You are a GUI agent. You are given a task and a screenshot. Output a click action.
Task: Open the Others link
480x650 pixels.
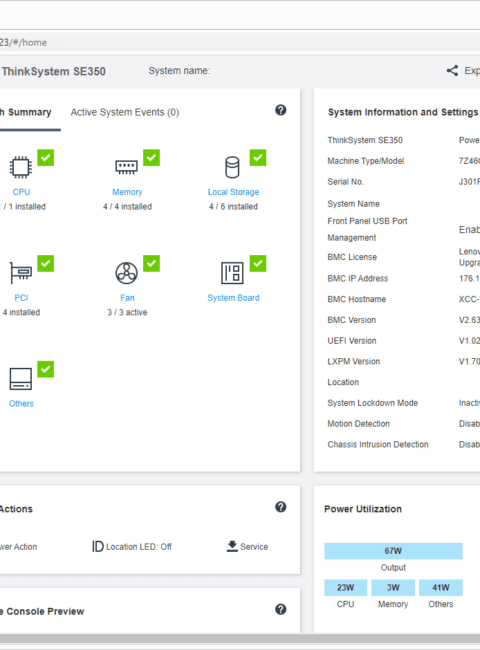[21, 403]
